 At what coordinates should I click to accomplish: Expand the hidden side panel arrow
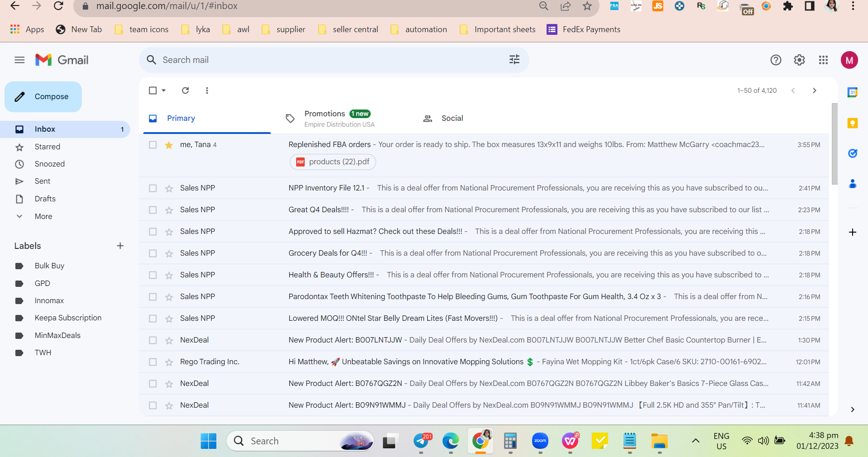(853, 409)
